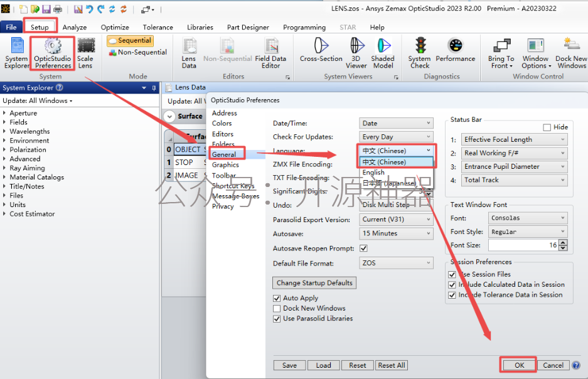Select Graphics in the Preferences category list
The height and width of the screenshot is (379, 588).
[x=225, y=164]
